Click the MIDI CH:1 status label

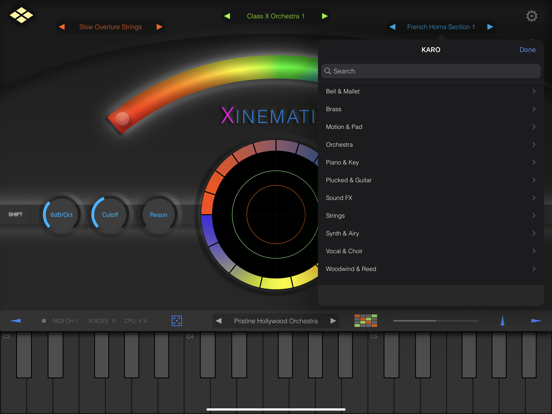pyautogui.click(x=65, y=321)
